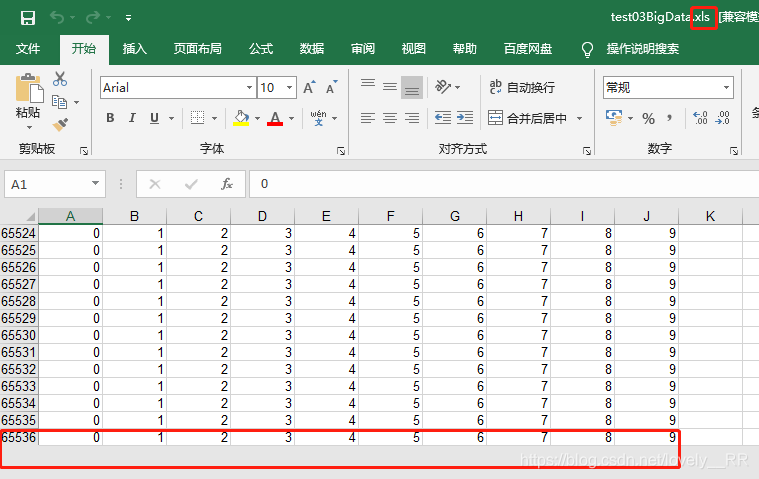Click the Decrease Font Size icon
Screen dimensions: 759x479
click(x=332, y=88)
